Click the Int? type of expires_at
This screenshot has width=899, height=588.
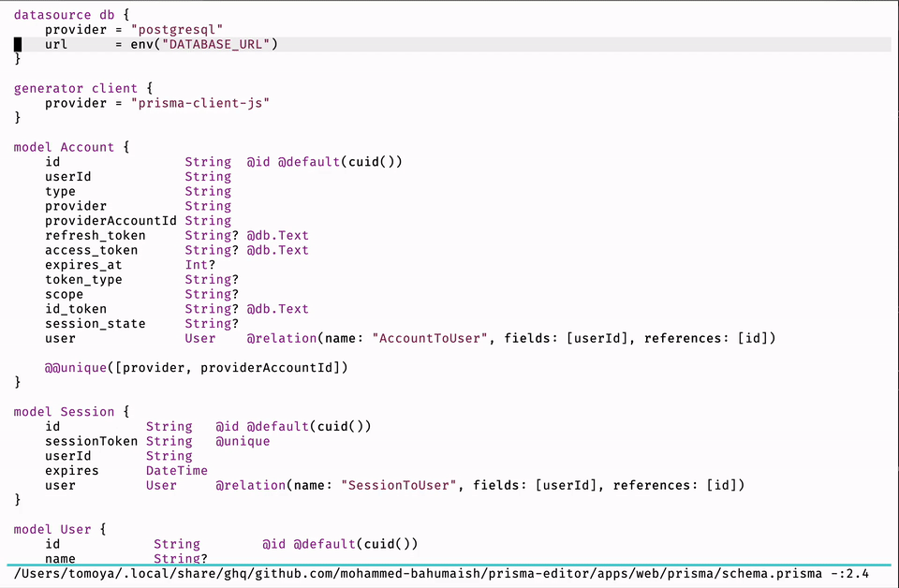pos(199,265)
